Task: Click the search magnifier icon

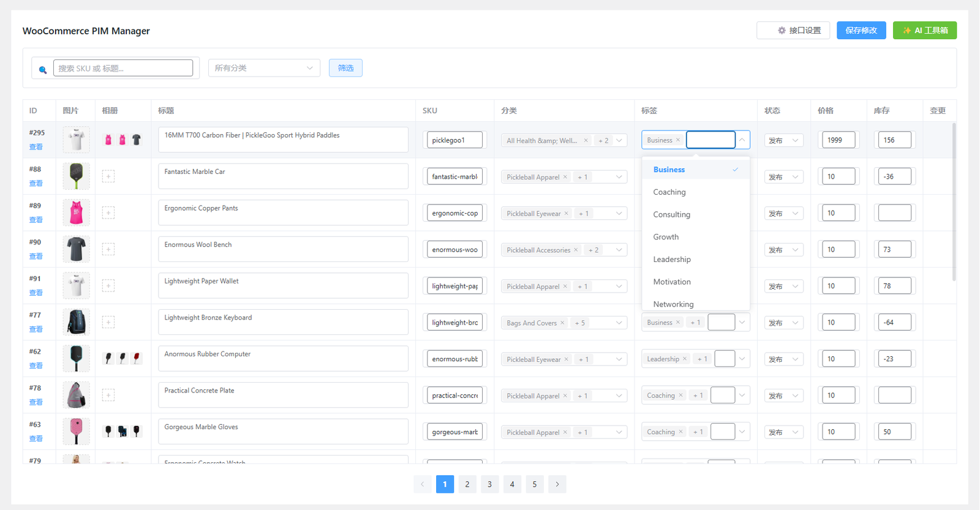Action: (x=43, y=69)
